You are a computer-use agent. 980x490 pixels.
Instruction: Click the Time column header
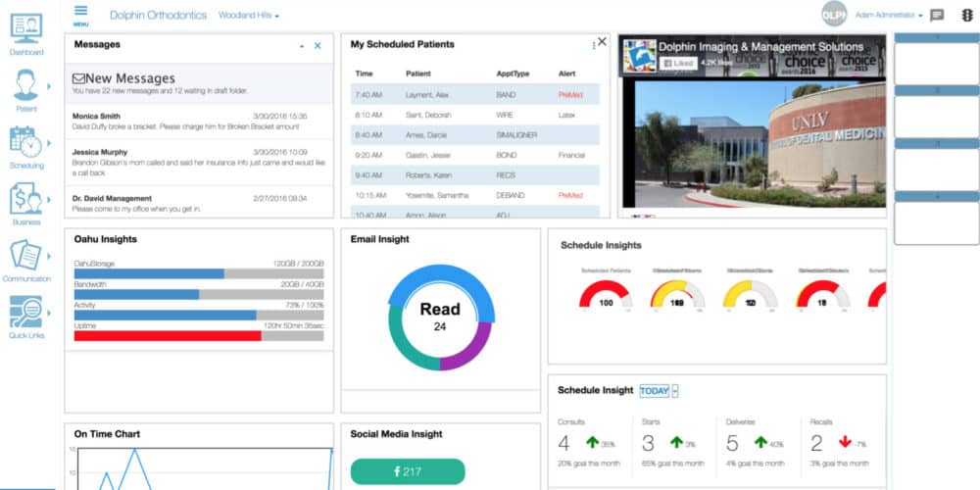(x=364, y=73)
